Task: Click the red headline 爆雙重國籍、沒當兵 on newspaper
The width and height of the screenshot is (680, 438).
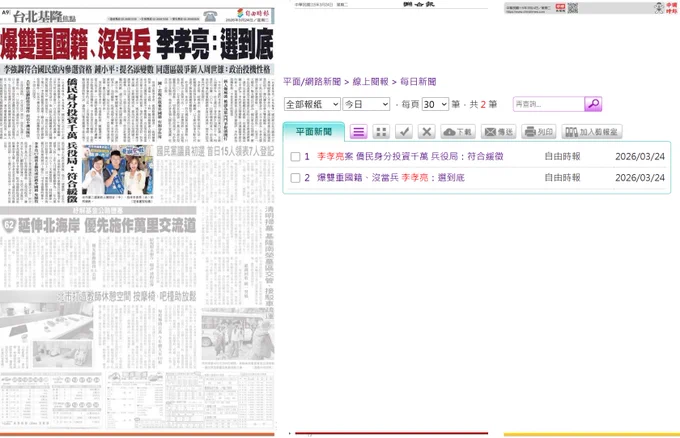Action: pyautogui.click(x=75, y=44)
